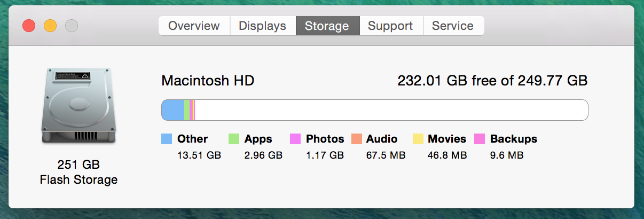
Task: Click the orange Audio color swatch
Action: (357, 139)
